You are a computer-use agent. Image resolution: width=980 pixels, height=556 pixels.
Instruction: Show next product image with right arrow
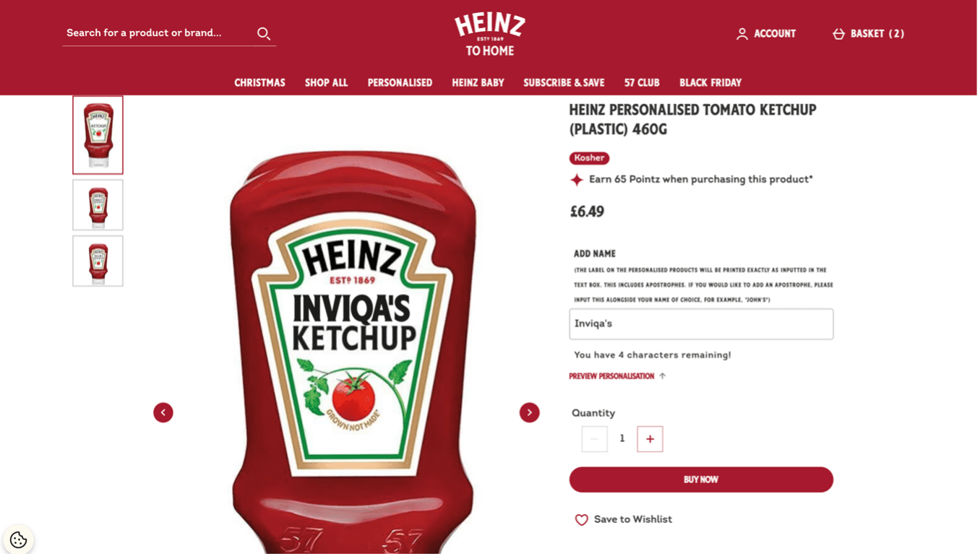530,412
